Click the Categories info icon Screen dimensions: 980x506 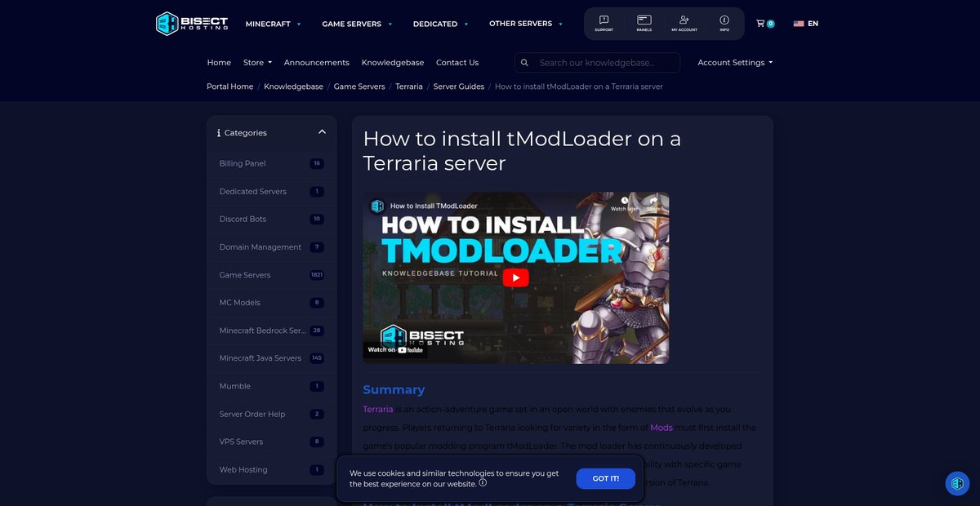(219, 133)
